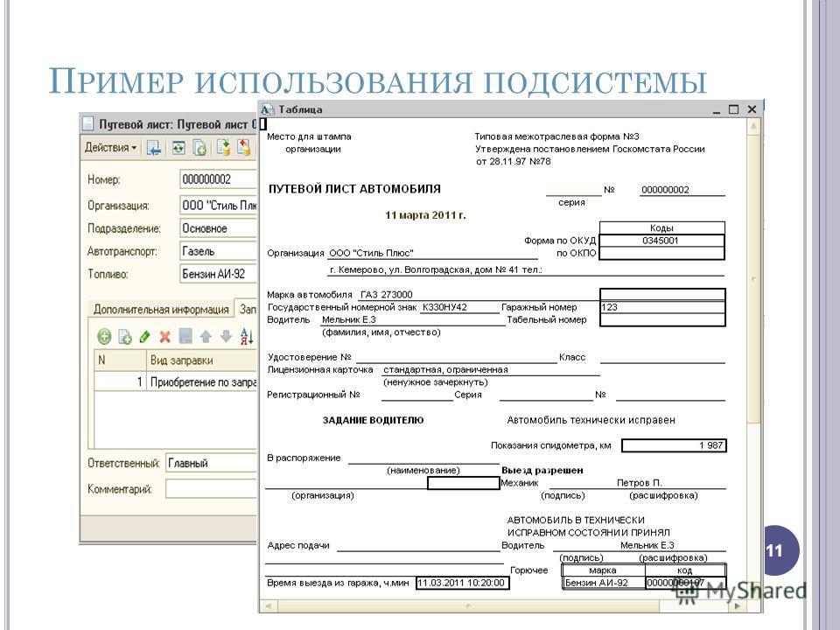
Task: Click the ЗАДАНИЕ ВОДИТЕЛЮ heading
Action: tap(373, 421)
